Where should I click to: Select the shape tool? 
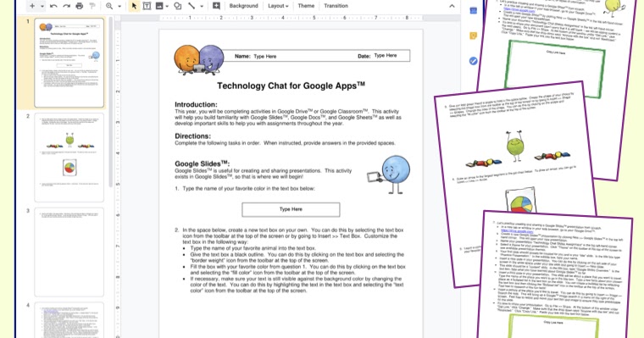[177, 6]
